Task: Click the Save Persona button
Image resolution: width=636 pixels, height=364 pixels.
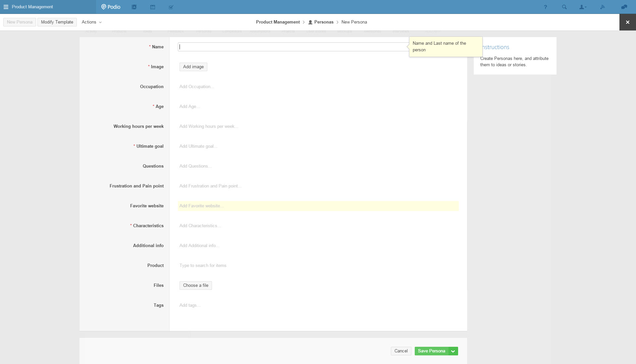Action: (431, 351)
